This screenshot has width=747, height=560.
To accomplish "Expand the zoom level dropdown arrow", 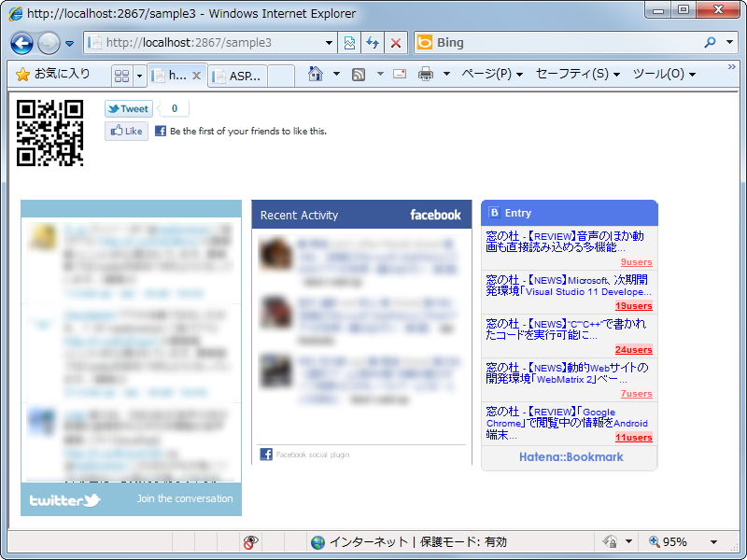I will pyautogui.click(x=713, y=542).
